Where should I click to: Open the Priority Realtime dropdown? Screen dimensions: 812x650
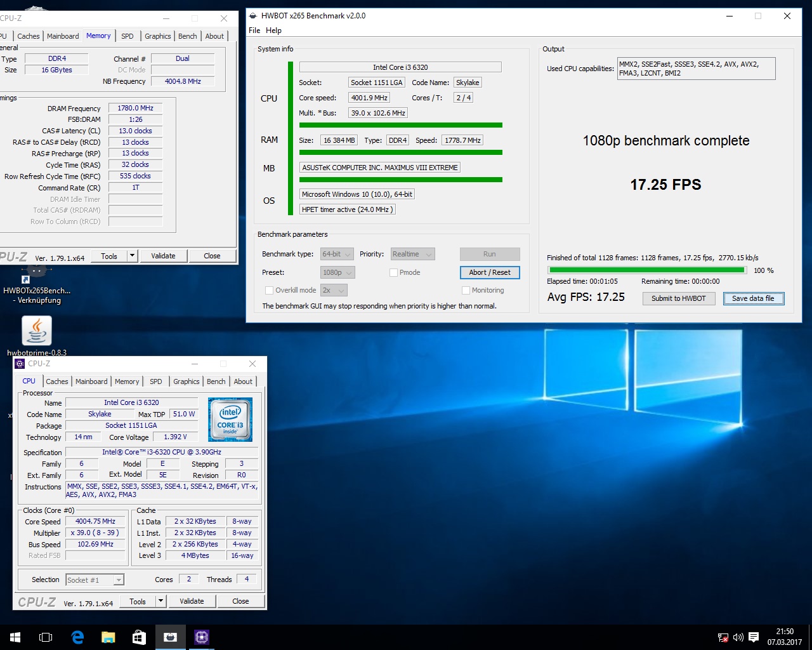[412, 254]
